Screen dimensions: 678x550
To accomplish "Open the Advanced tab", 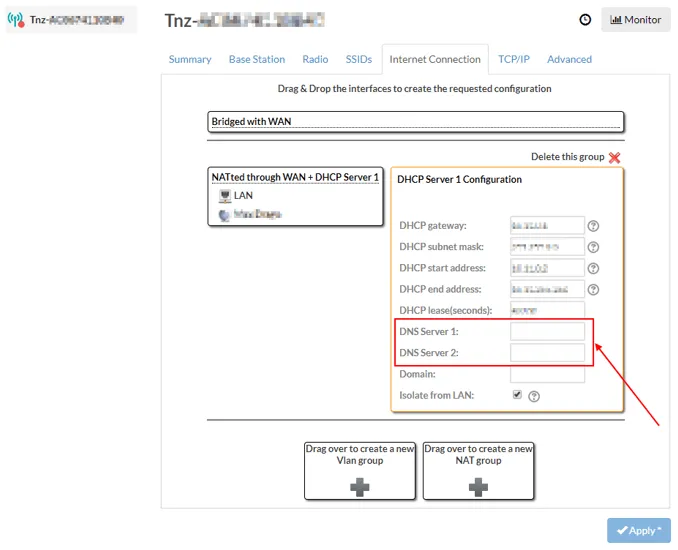I will coord(569,59).
